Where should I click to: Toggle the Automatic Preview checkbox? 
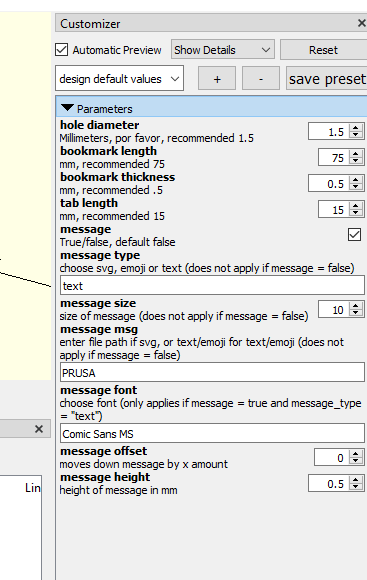click(x=62, y=50)
